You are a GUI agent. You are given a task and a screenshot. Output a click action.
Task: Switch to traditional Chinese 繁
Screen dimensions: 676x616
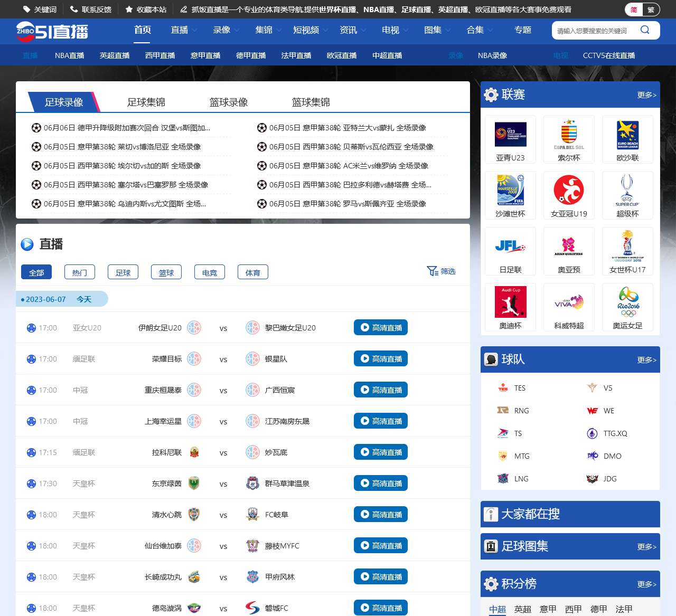(651, 10)
